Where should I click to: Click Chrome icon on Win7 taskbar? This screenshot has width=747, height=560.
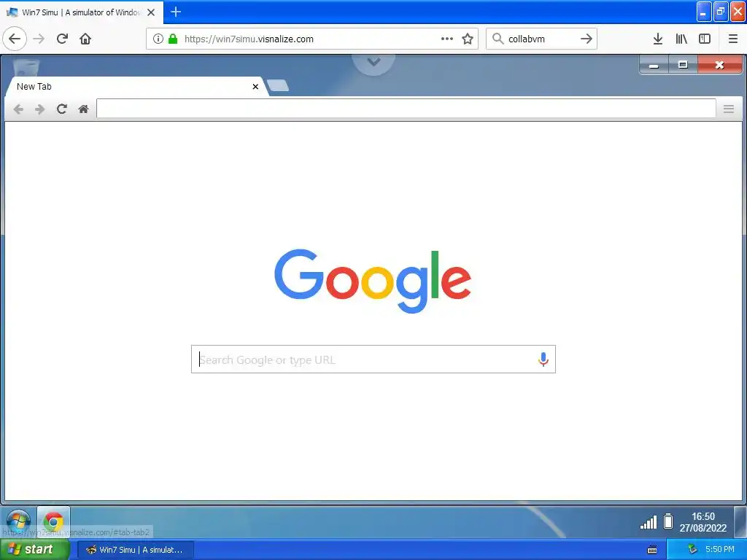tap(53, 522)
